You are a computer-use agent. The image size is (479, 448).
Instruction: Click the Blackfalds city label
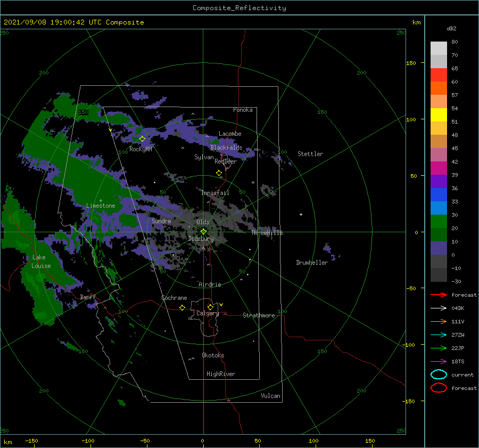pyautogui.click(x=226, y=148)
